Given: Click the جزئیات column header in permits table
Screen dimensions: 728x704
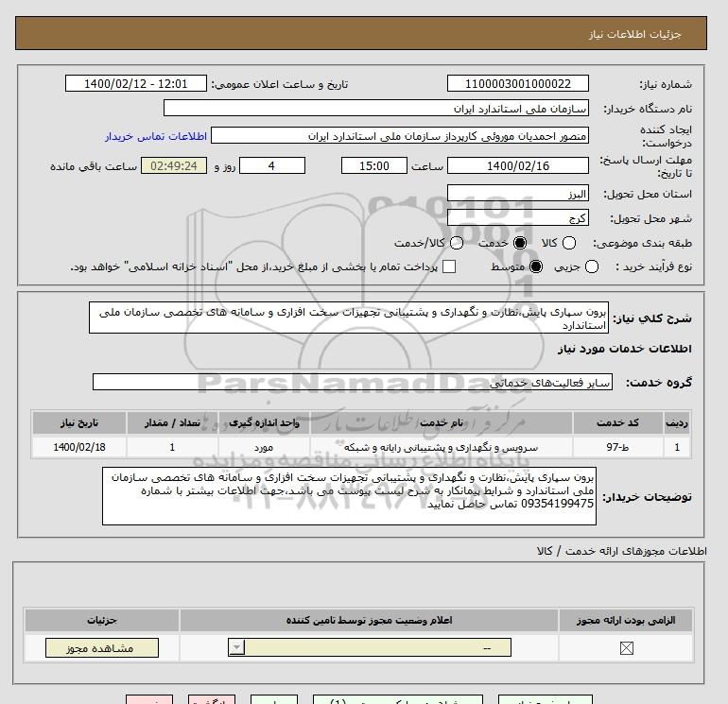Looking at the screenshot, I should (102, 620).
